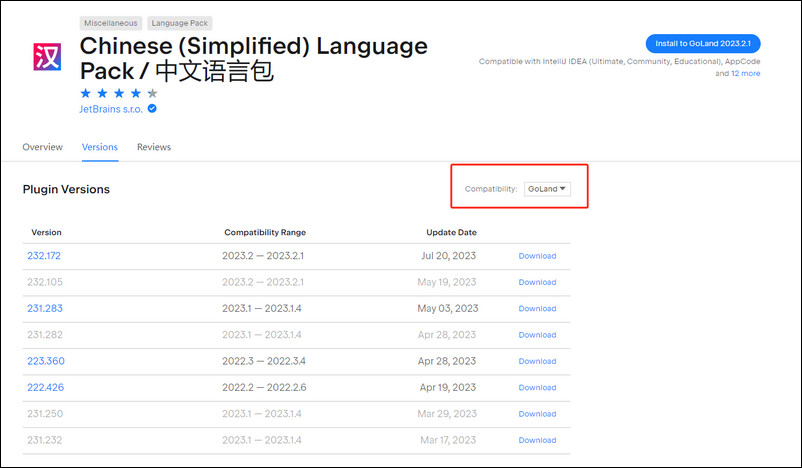Image resolution: width=802 pixels, height=468 pixels.
Task: Open version 223.360 details
Action: coord(46,361)
